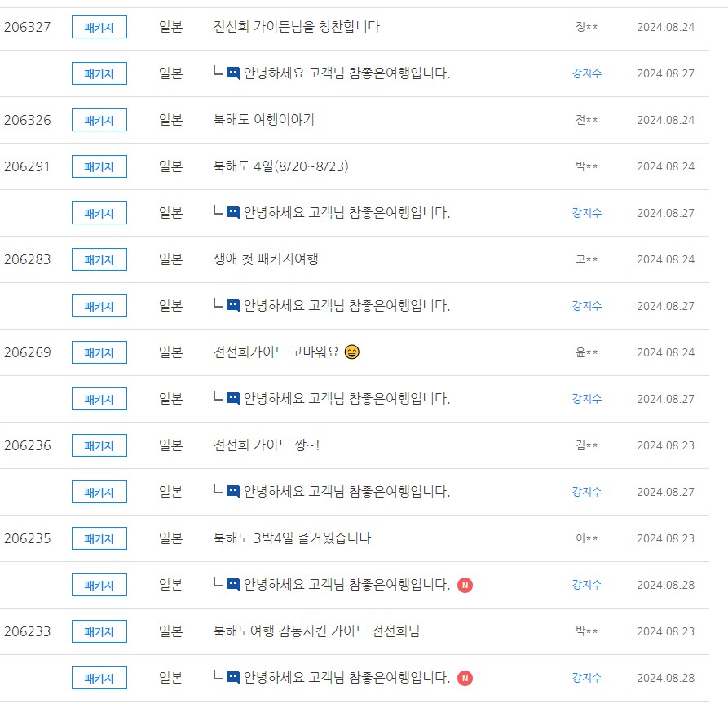Open post '전선희 가이드 짱~!'
Viewport: 728px width, 717px height.
[266, 445]
